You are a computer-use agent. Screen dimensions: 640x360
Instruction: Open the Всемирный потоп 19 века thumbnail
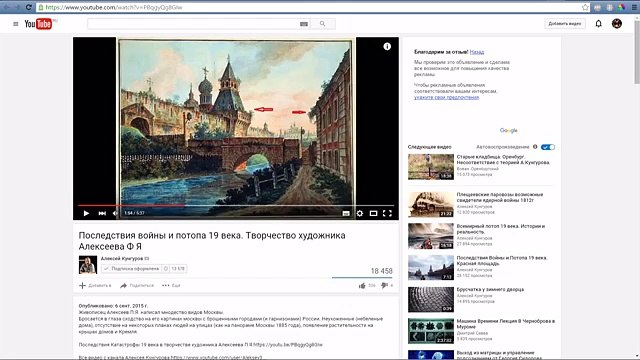pos(431,236)
